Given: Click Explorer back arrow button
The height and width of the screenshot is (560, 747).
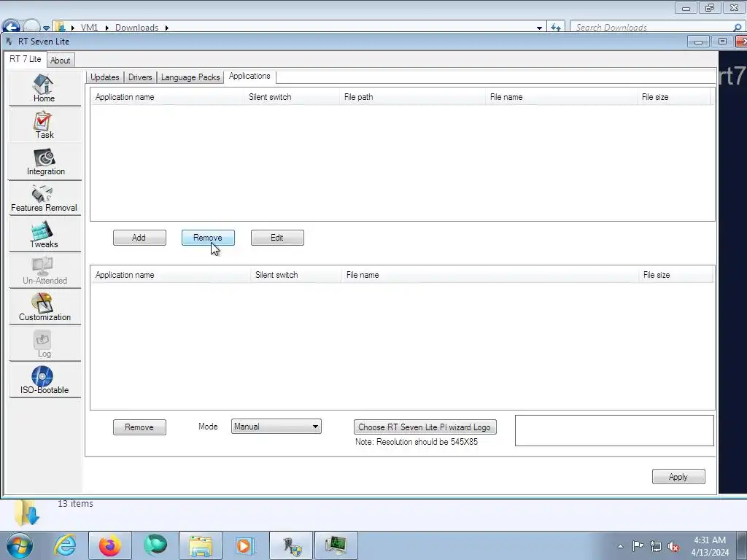Looking at the screenshot, I should (x=10, y=26).
